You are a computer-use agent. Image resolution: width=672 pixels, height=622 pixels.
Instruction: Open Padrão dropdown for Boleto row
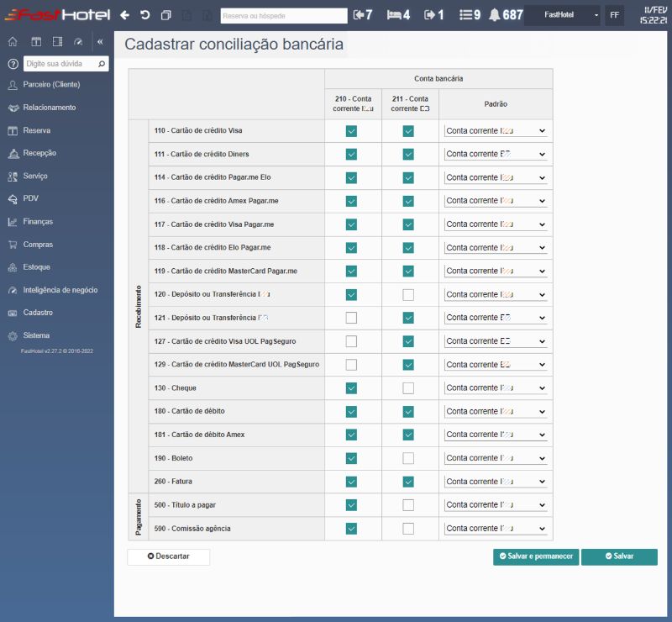[496, 458]
